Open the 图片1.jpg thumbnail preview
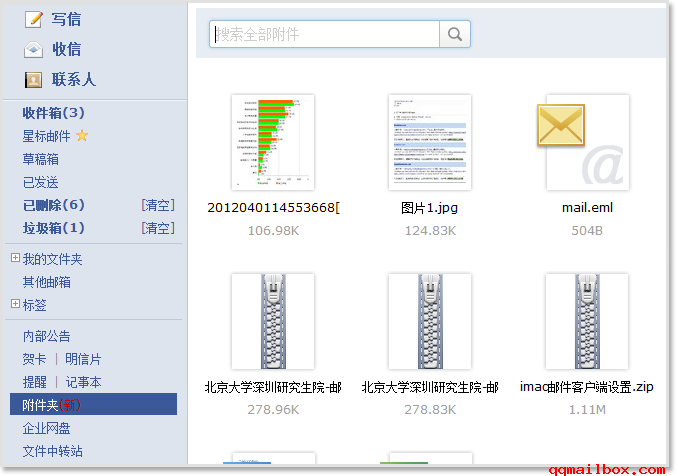Screen dimensions: 678x476 (430, 142)
